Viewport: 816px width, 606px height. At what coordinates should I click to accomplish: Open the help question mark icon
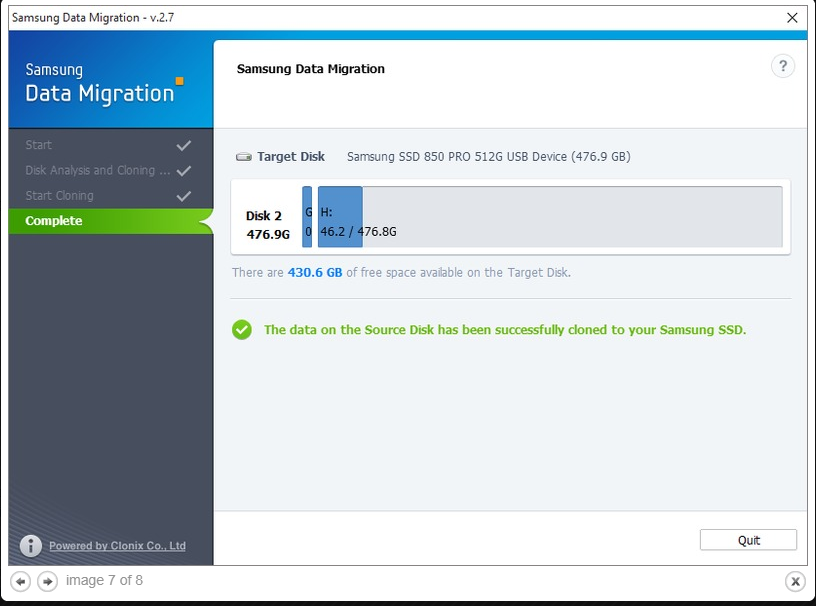pos(783,66)
